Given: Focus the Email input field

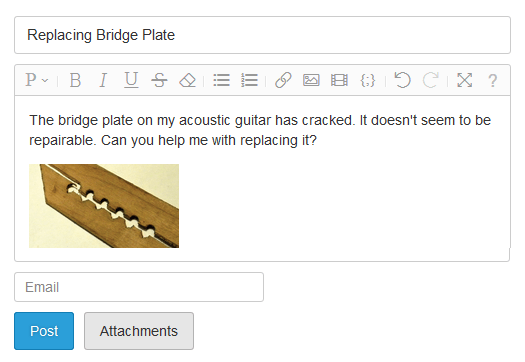Looking at the screenshot, I should (x=139, y=287).
